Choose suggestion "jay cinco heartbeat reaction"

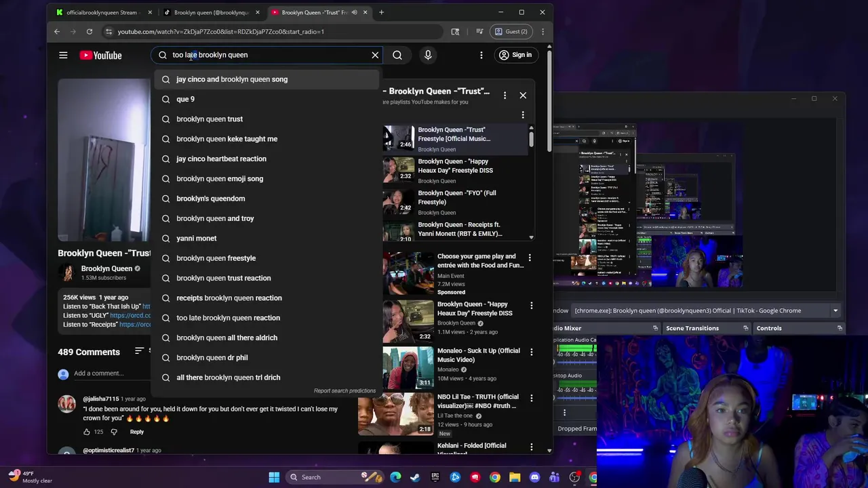click(x=266, y=159)
